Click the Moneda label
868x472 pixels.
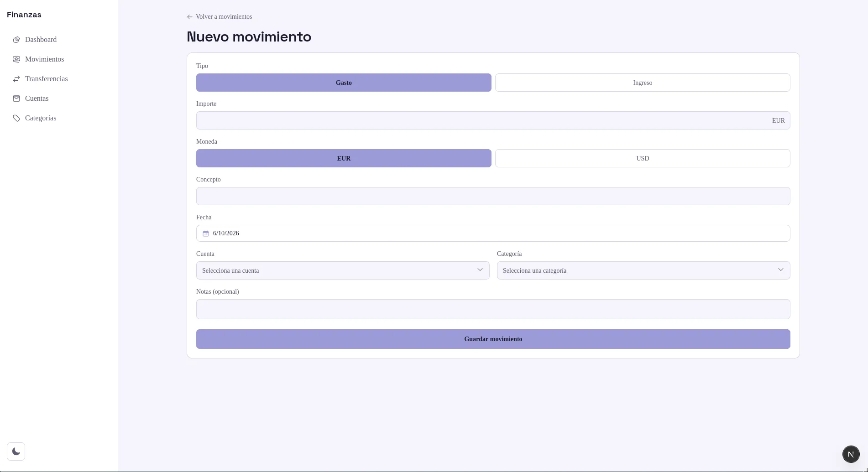[207, 142]
